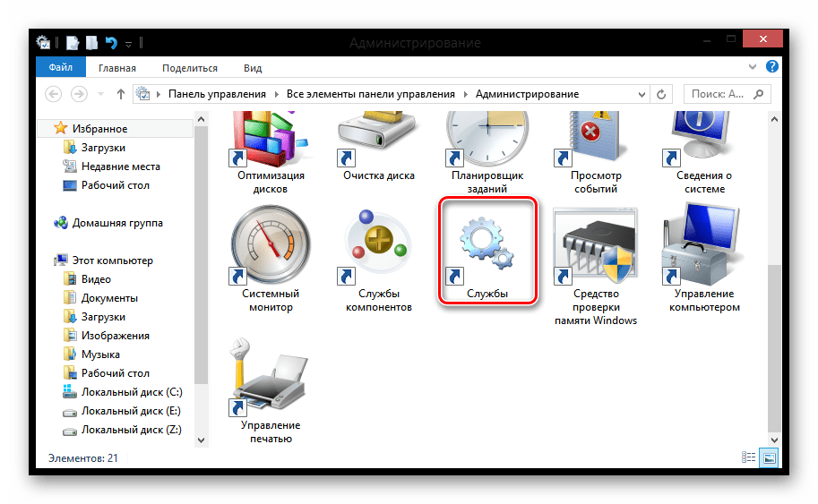
Task: Click the Up one level arrow
Action: [x=120, y=94]
